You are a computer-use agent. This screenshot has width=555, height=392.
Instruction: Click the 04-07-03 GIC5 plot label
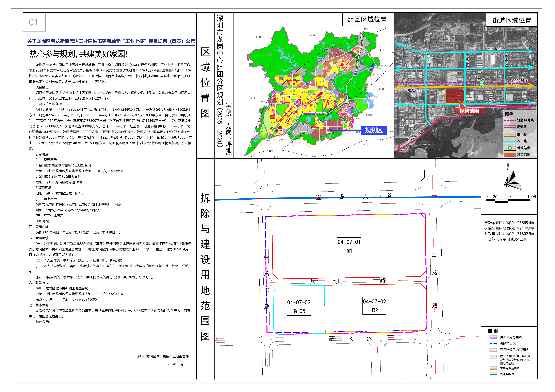[299, 307]
